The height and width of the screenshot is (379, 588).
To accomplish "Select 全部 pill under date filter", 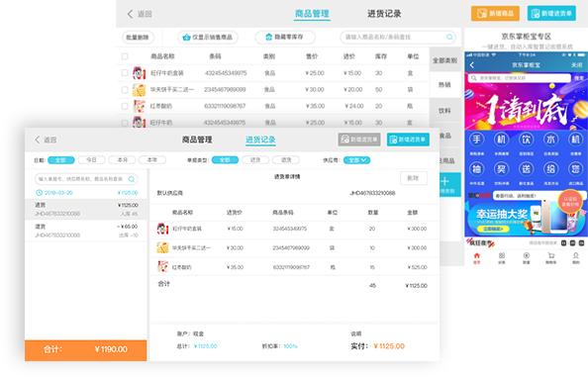I will tap(61, 160).
